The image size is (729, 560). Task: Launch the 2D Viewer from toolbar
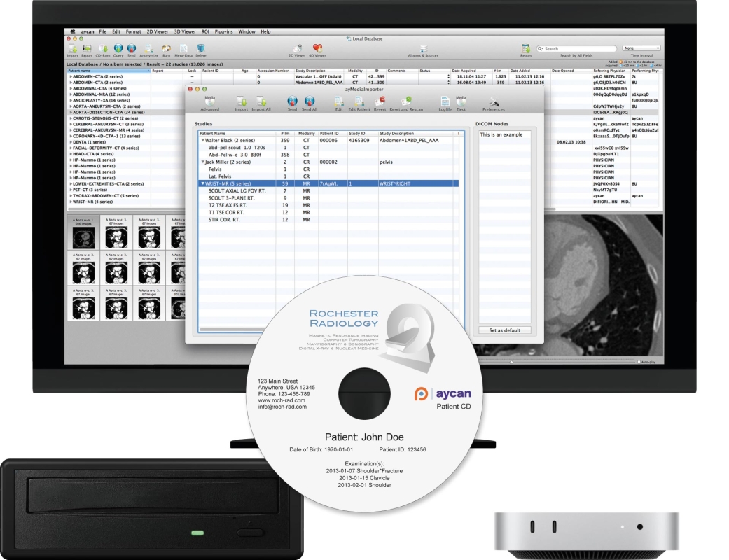[297, 48]
